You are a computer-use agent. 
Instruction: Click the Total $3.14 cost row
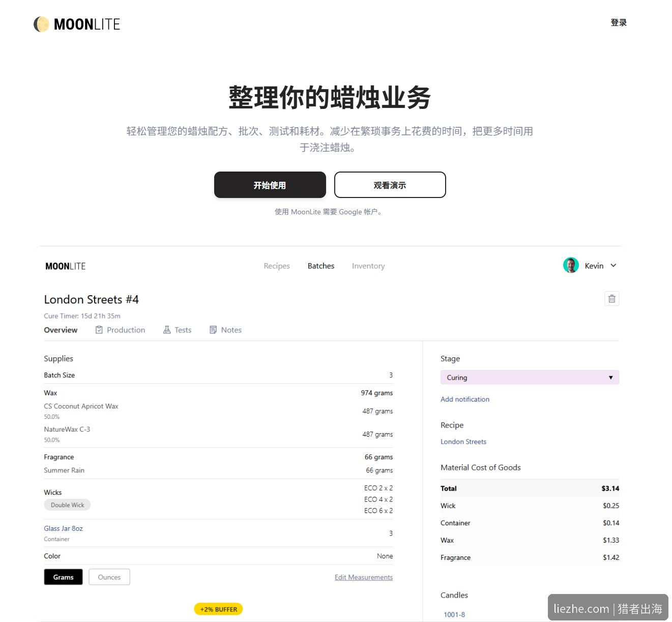[530, 488]
